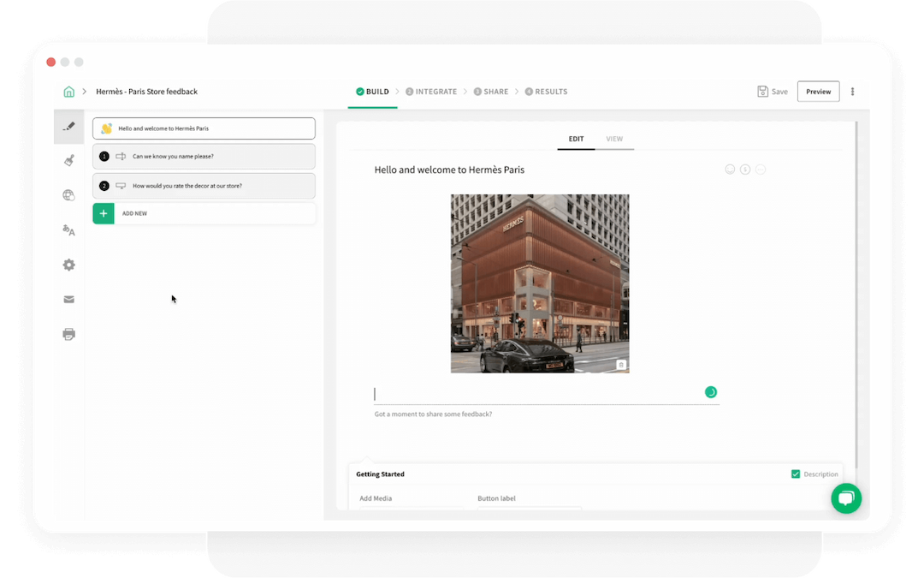
Task: Toggle the Description checkbox in Getting Started
Action: 795,474
